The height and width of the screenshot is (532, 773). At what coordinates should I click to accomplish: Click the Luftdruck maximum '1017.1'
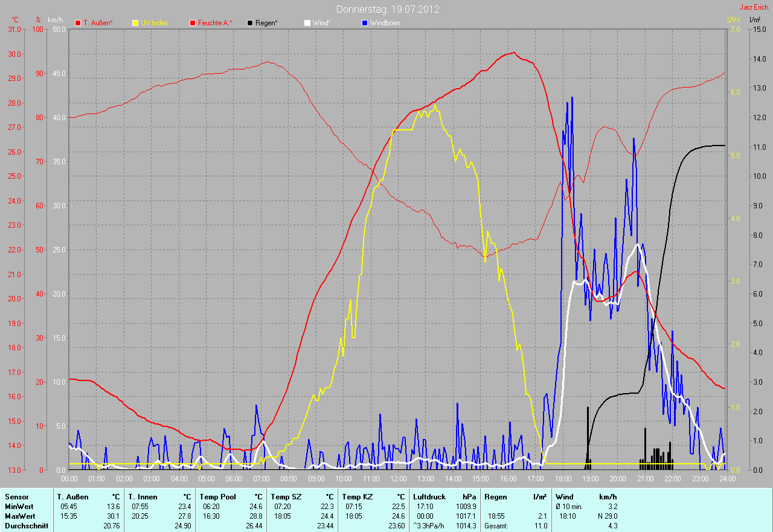click(x=466, y=516)
